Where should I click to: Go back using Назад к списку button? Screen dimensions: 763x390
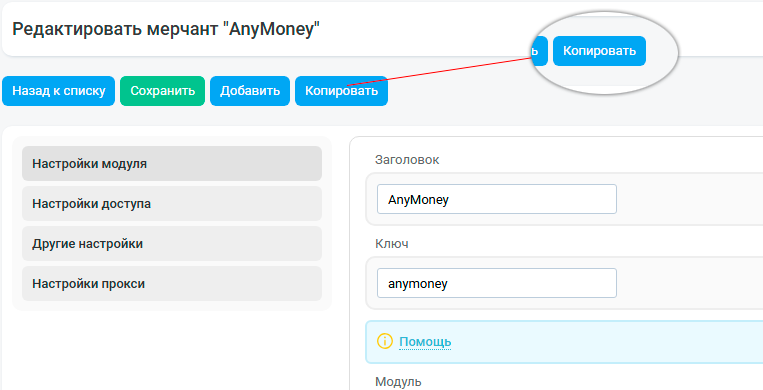click(x=58, y=91)
